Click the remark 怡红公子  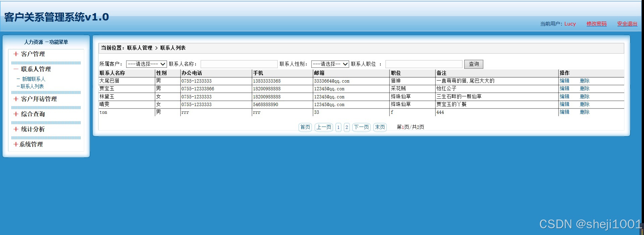click(x=446, y=89)
